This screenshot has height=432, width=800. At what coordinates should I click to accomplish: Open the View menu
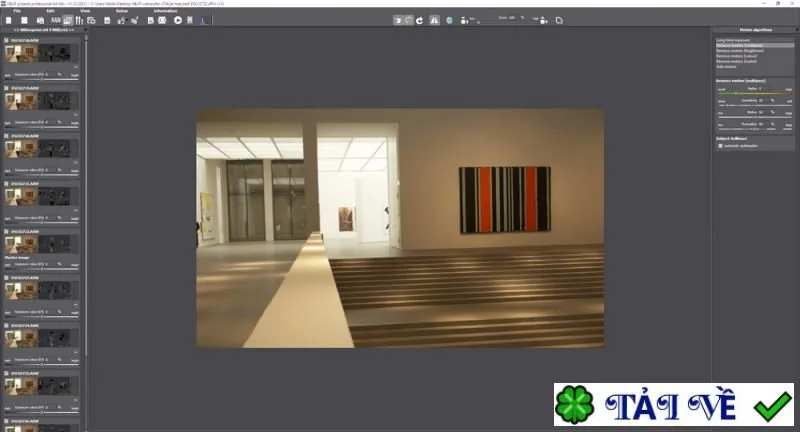click(85, 11)
